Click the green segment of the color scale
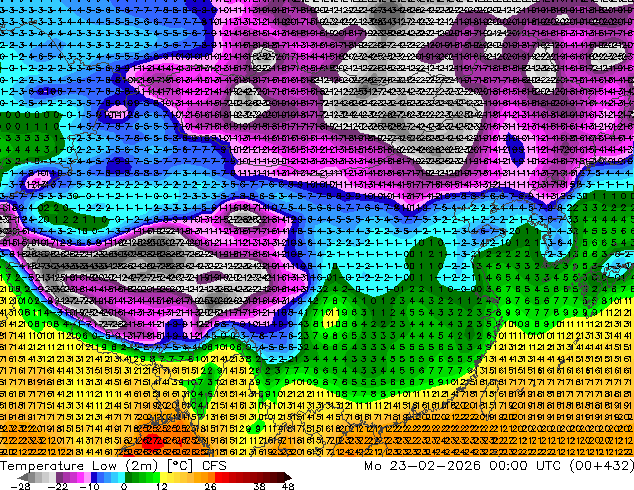Image resolution: width=634 pixels, height=490 pixels. click(142, 477)
